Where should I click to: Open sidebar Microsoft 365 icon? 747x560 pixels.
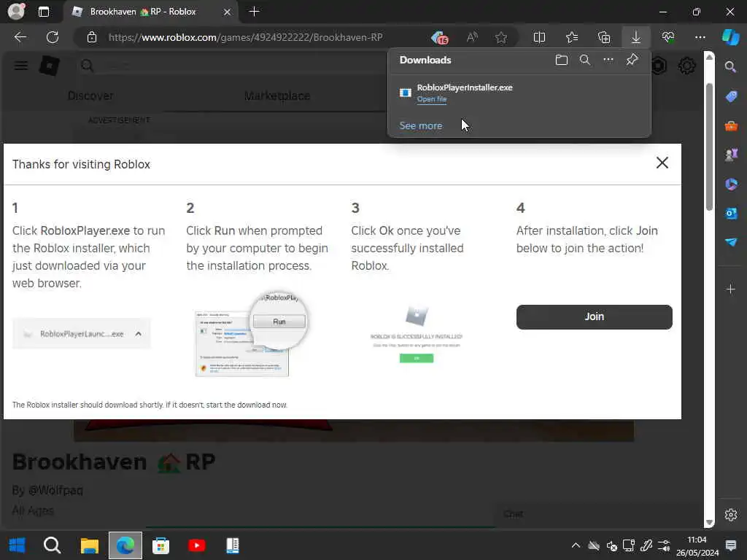coord(730,184)
